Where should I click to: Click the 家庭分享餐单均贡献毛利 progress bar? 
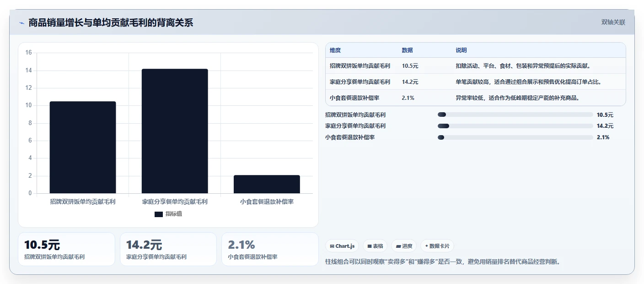(x=515, y=126)
